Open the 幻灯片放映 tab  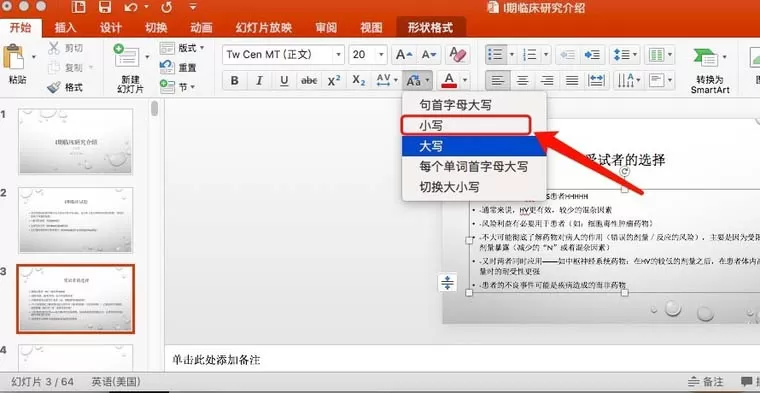point(264,27)
